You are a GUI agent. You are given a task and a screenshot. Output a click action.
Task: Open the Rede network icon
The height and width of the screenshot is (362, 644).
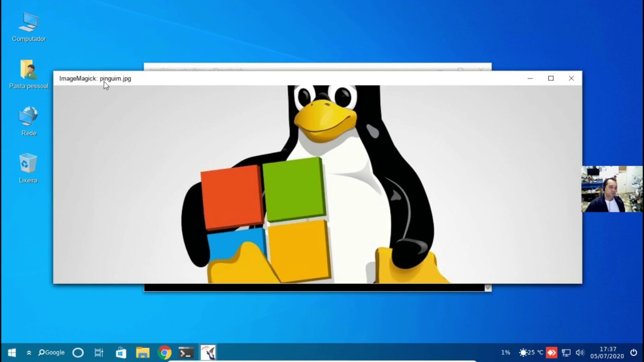point(29,121)
